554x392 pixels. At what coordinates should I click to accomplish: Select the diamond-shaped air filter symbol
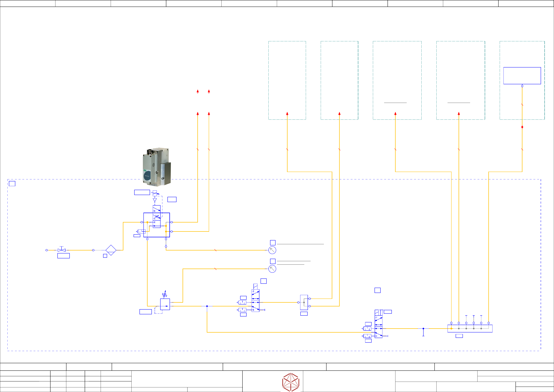(111, 250)
